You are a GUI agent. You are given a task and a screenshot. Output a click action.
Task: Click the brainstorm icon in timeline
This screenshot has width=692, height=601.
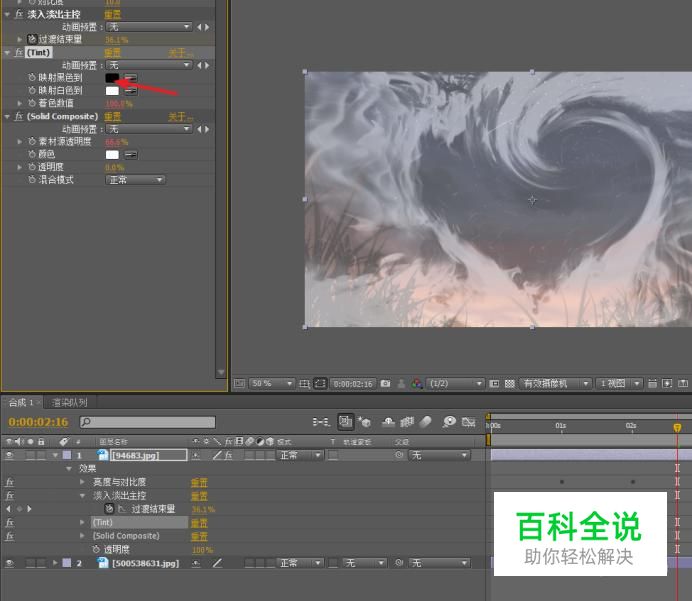449,422
